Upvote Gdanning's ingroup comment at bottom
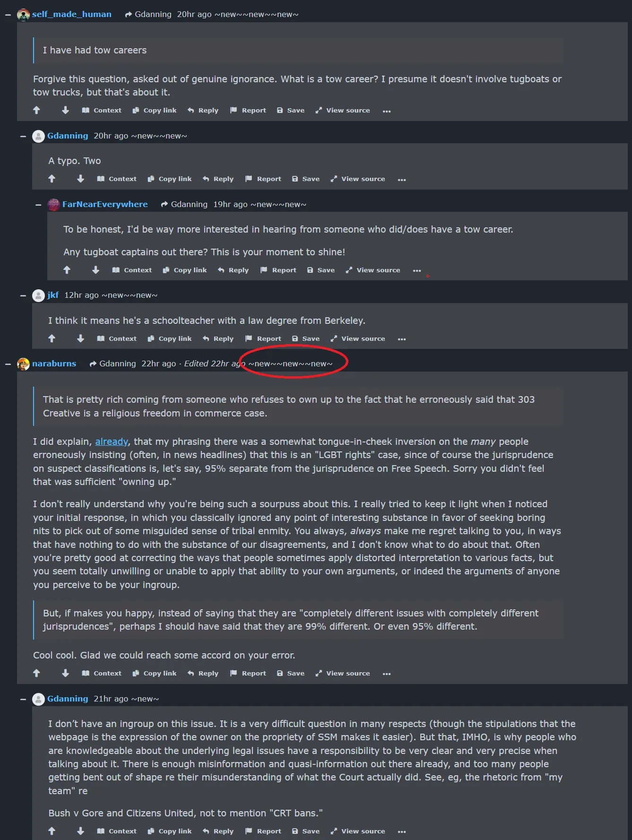The image size is (632, 840). coord(52,831)
